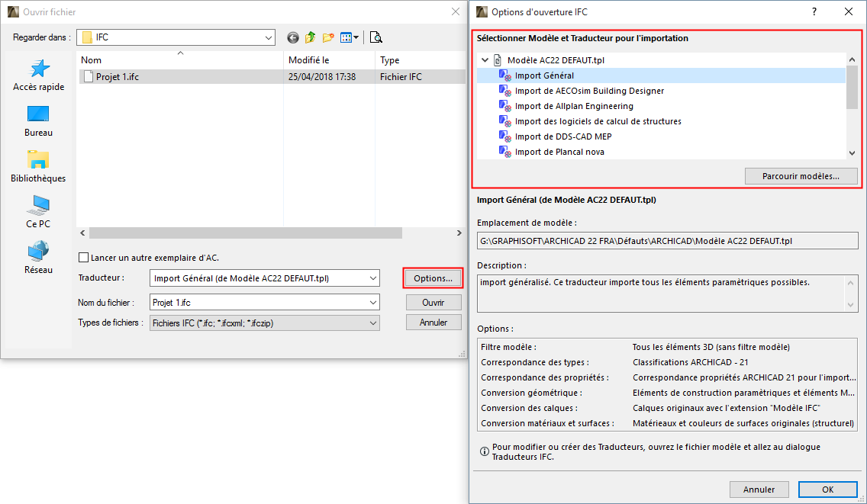867x504 pixels.
Task: Select Import Général translator row
Action: [661, 75]
